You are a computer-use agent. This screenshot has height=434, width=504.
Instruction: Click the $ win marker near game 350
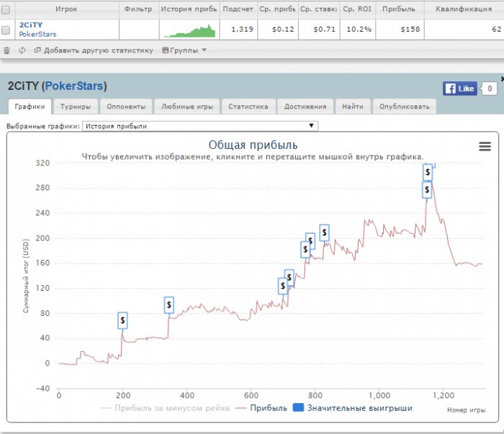168,305
